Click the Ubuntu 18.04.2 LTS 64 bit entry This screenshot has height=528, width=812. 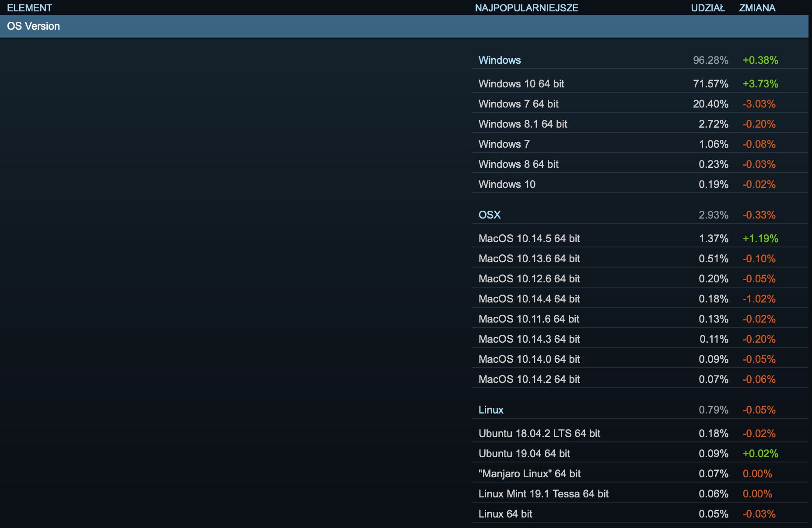(x=539, y=434)
